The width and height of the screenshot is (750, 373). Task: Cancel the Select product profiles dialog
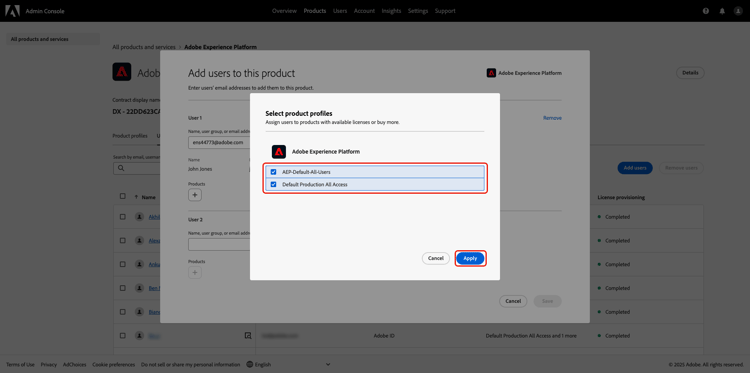point(436,258)
